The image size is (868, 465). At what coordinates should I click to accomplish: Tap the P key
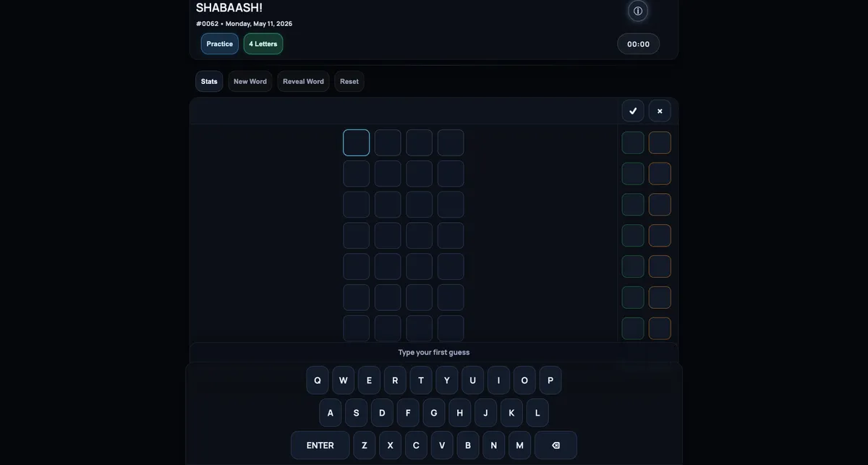click(x=550, y=380)
